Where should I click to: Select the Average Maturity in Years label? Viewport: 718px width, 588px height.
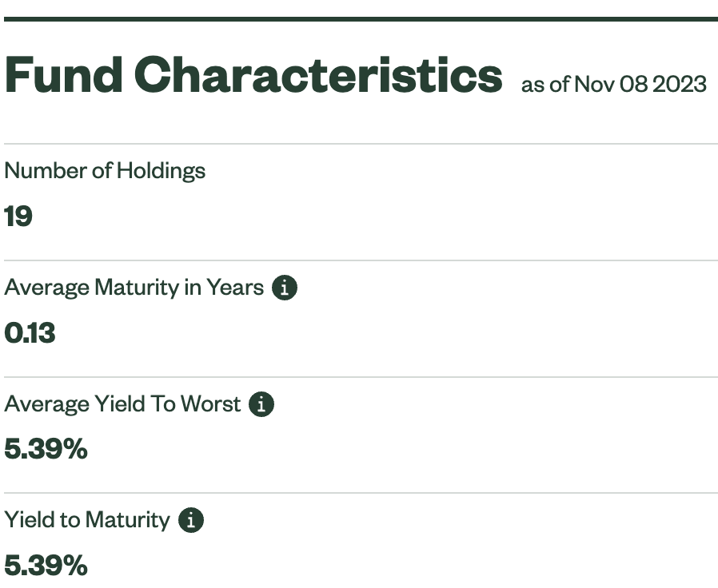point(134,288)
